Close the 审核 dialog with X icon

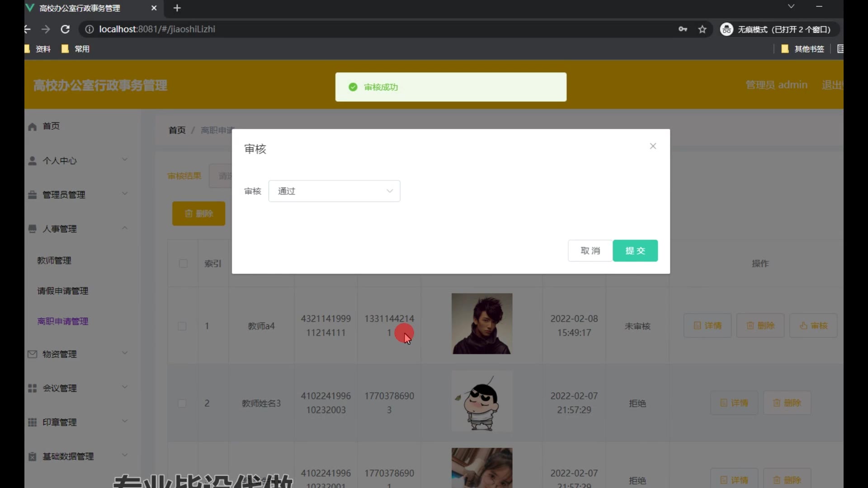(653, 146)
